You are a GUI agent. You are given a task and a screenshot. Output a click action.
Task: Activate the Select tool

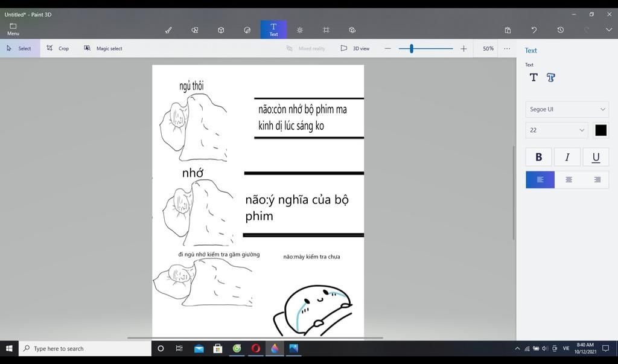(x=20, y=48)
